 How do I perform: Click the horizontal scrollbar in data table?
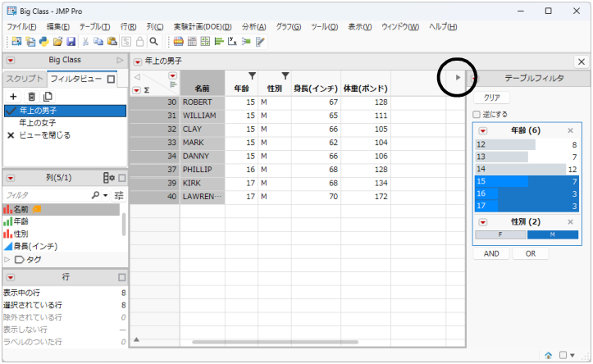pyautogui.click(x=275, y=342)
